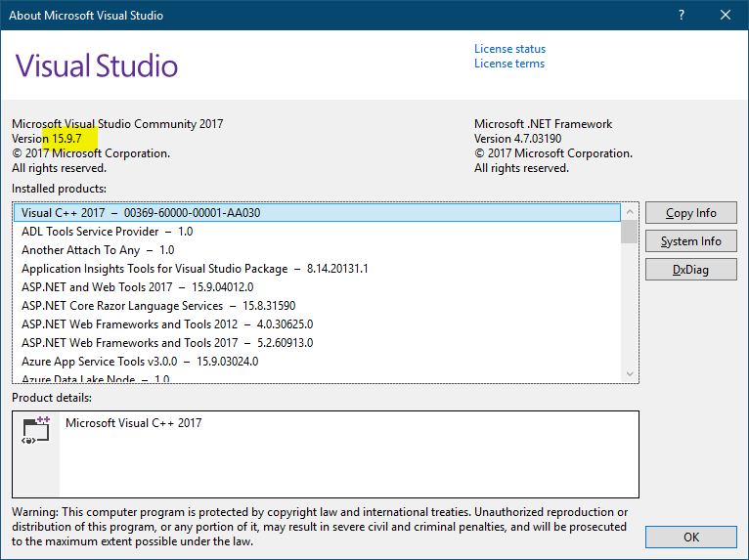Open the License terms link
The image size is (749, 560).
[509, 64]
